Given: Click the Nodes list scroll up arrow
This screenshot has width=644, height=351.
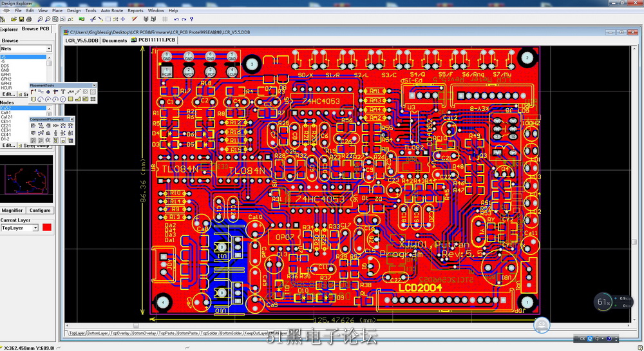Looking at the screenshot, I should coord(49,109).
